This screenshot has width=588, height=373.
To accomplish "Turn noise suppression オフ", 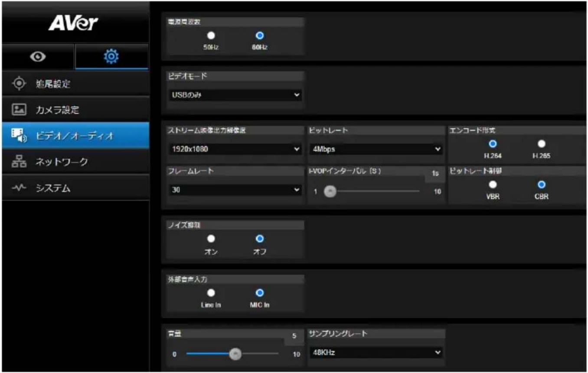I will [259, 239].
